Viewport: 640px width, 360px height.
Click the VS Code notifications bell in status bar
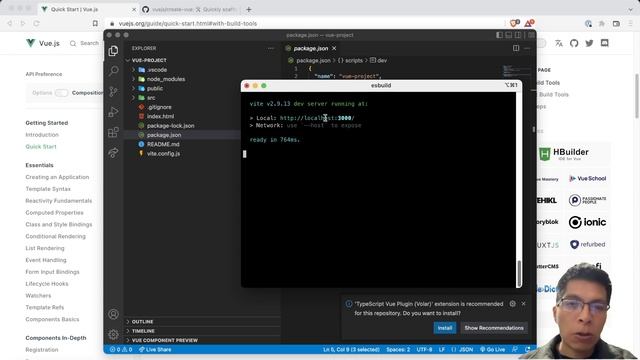[x=528, y=349]
